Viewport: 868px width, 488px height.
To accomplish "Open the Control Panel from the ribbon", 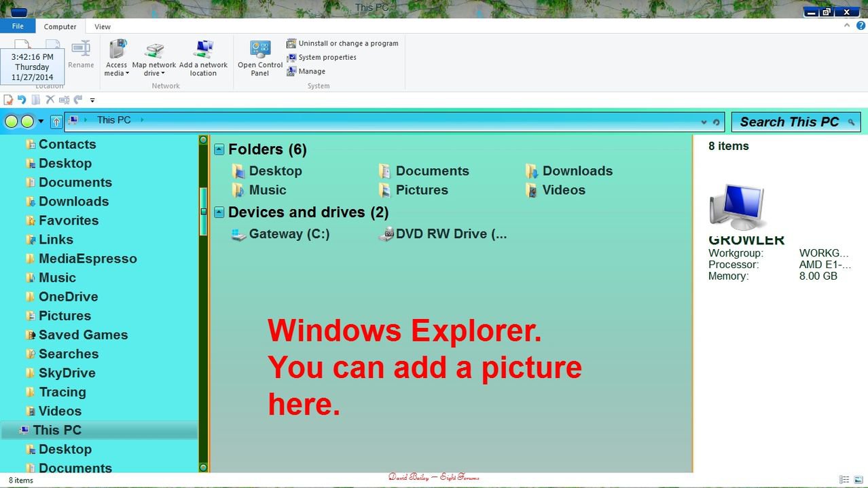I will pyautogui.click(x=260, y=58).
